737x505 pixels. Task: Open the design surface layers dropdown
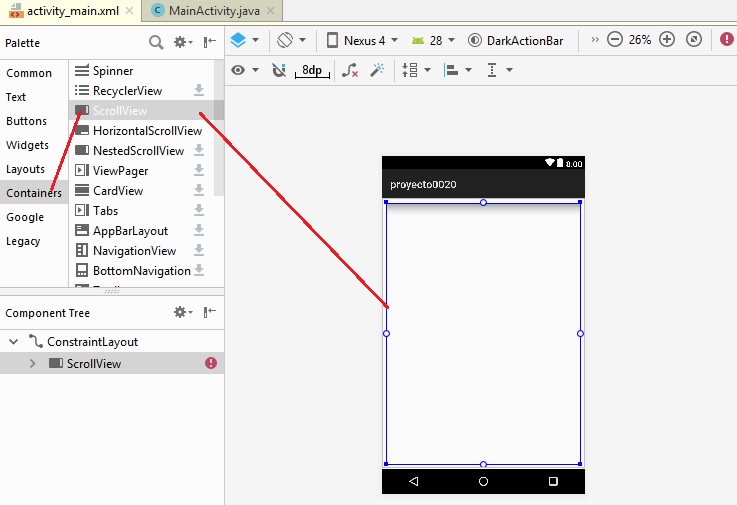pos(244,40)
